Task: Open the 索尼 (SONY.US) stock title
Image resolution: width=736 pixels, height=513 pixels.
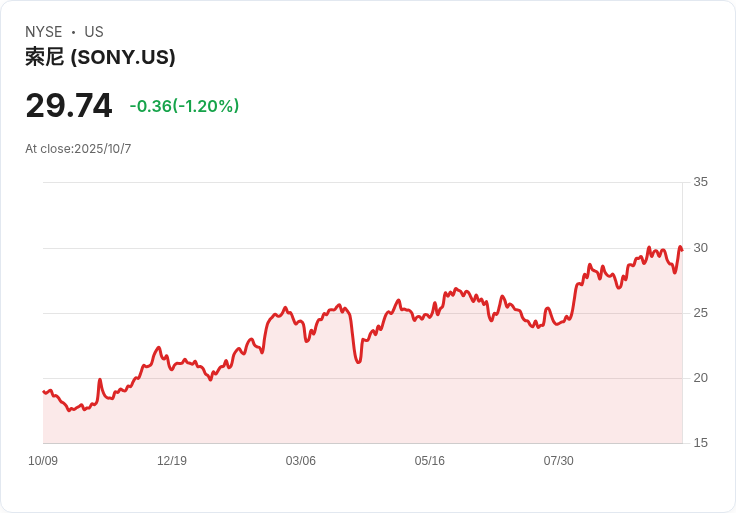Action: pos(100,57)
